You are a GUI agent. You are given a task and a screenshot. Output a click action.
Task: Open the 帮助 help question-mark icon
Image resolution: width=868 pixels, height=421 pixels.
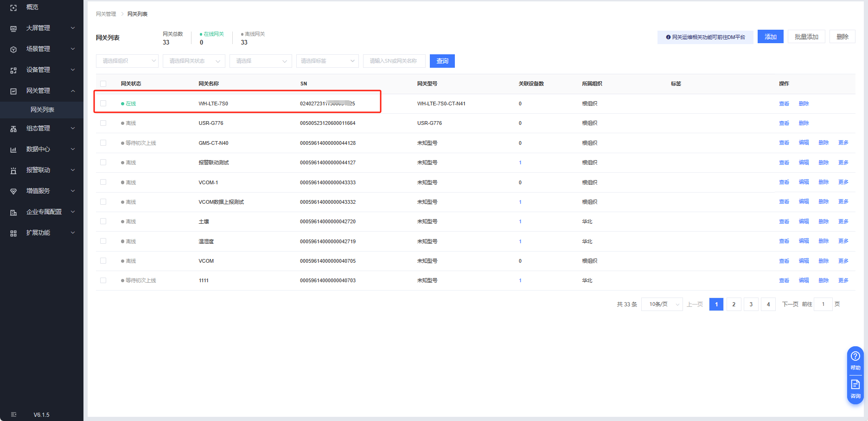coord(855,356)
